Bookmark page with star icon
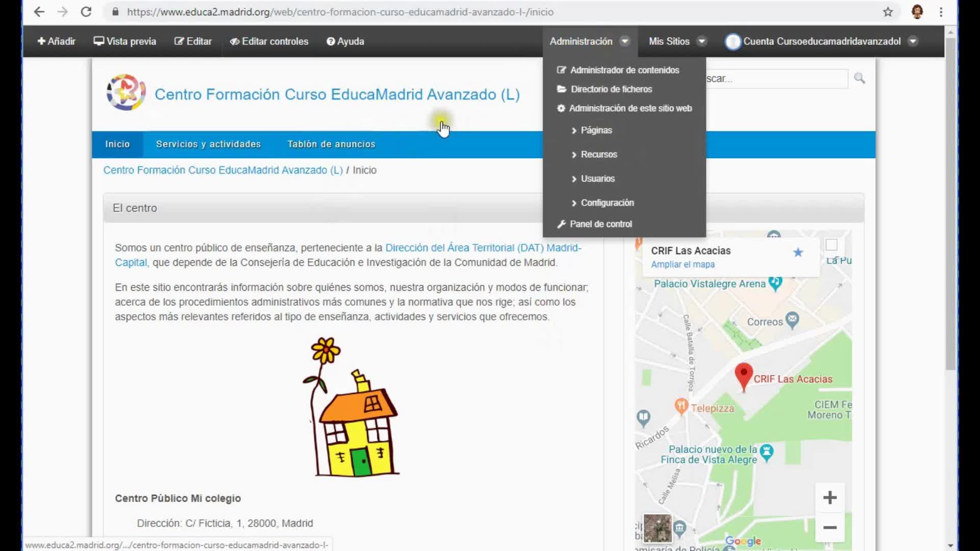980x551 pixels. [888, 12]
